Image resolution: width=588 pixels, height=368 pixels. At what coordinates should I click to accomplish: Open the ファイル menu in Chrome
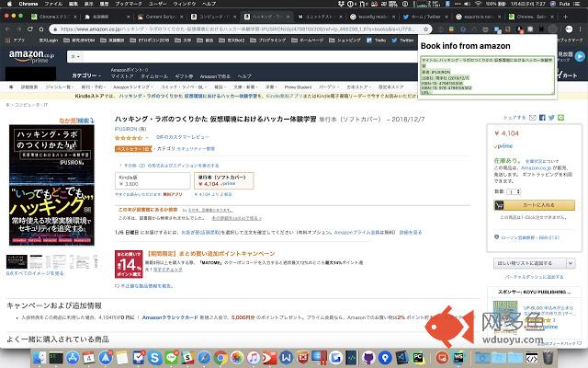pyautogui.click(x=53, y=4)
